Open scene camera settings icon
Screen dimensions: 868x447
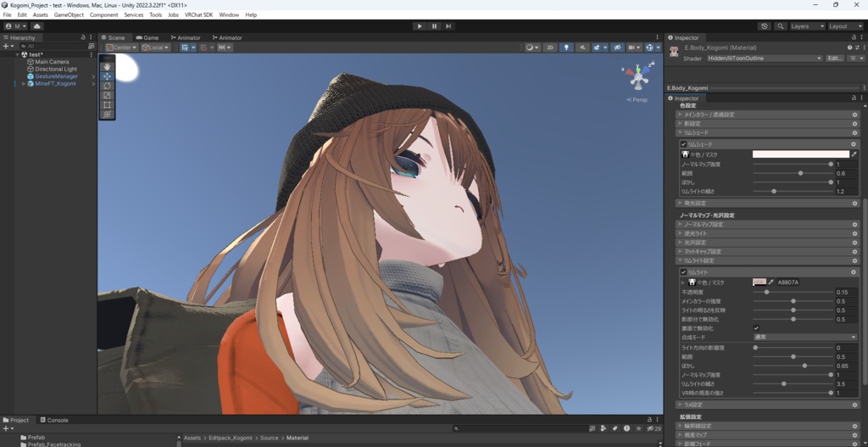click(x=634, y=47)
